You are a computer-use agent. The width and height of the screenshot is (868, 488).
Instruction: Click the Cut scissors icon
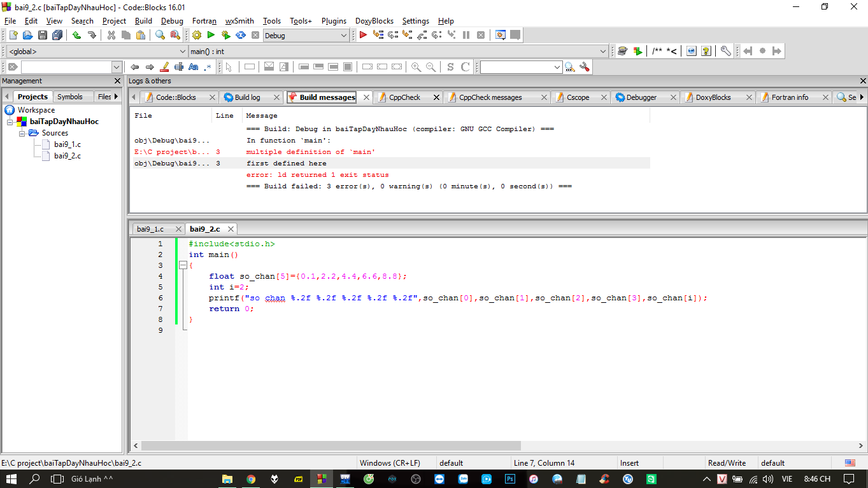tap(111, 36)
